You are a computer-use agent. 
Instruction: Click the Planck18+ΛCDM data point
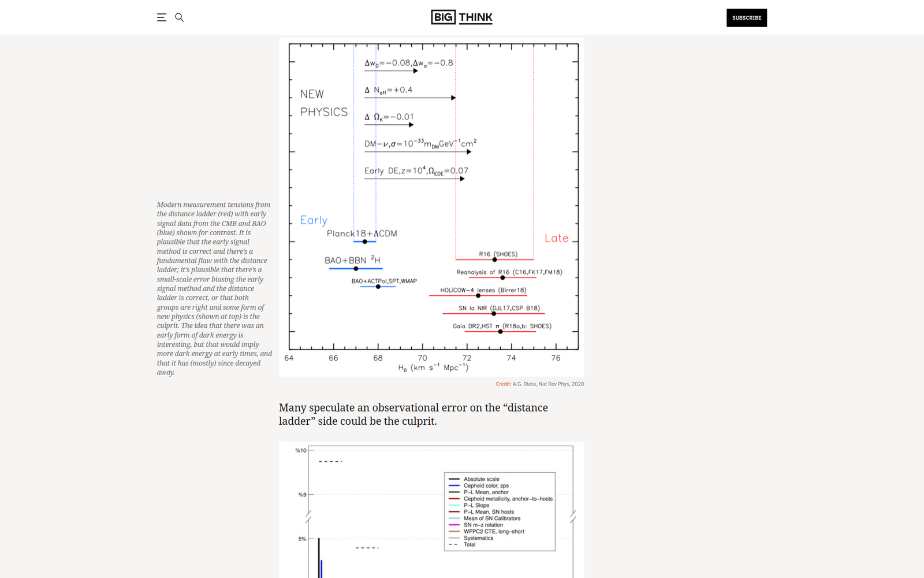click(365, 242)
